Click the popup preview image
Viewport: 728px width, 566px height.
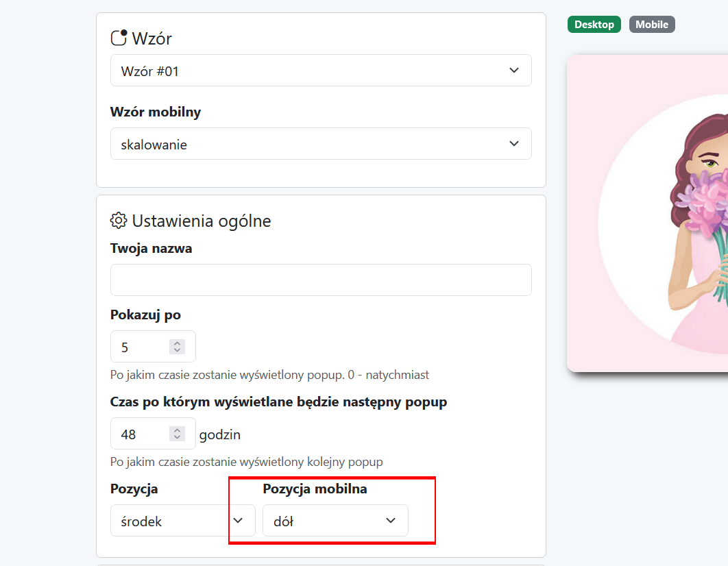647,213
